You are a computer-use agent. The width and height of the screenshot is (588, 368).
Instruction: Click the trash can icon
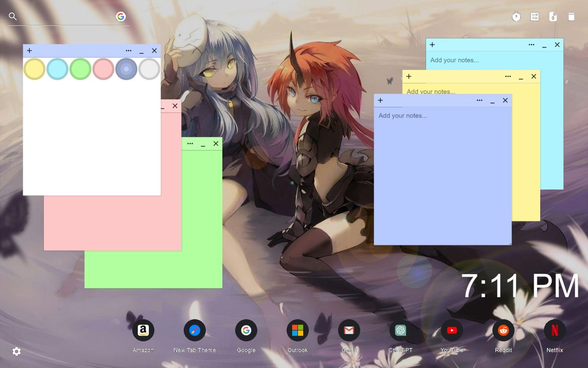tap(571, 17)
